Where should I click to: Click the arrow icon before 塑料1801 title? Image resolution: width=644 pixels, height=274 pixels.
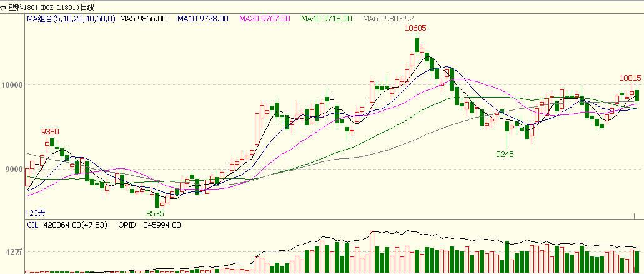pos(3,8)
